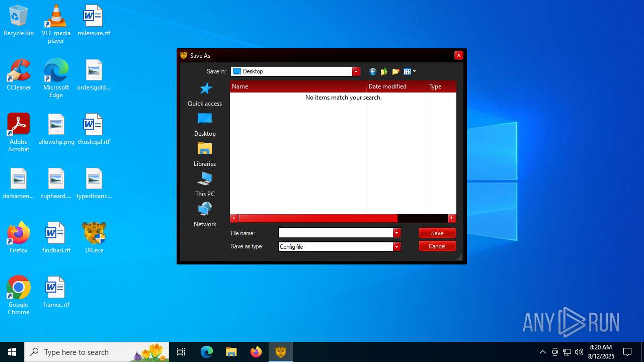The height and width of the screenshot is (362, 644).
Task: Click the horizontal scrollbar right arrow
Action: tap(452, 218)
